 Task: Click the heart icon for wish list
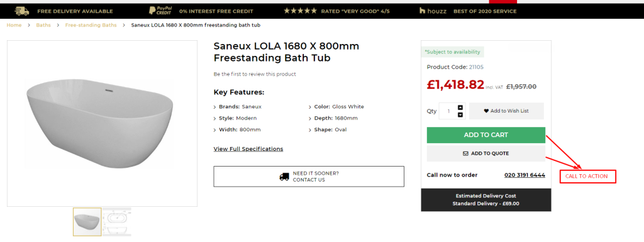(x=486, y=111)
